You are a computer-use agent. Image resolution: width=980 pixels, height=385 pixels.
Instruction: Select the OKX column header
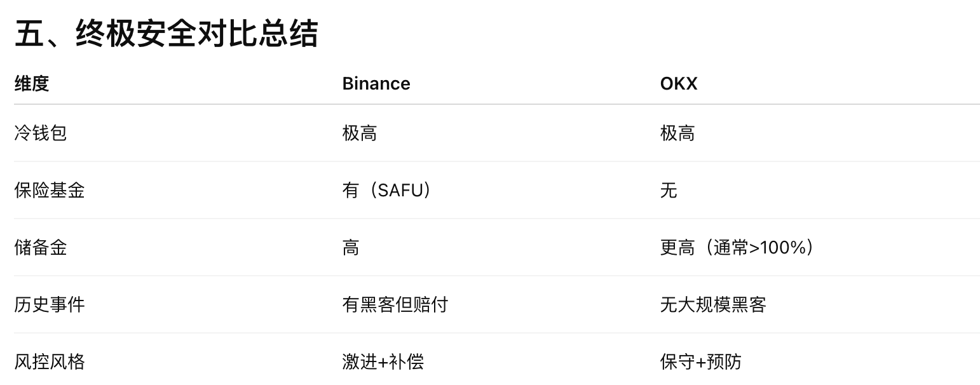pos(678,83)
